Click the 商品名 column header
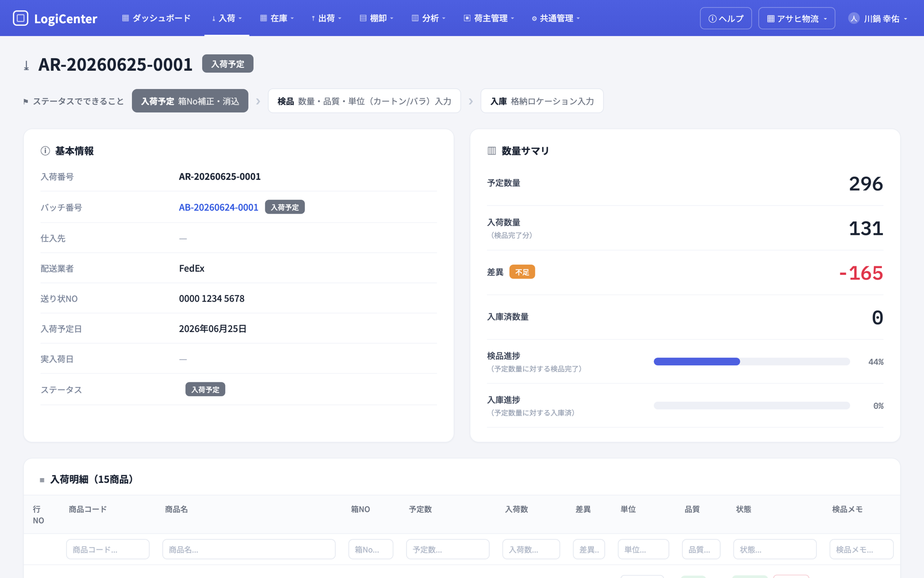 point(177,509)
